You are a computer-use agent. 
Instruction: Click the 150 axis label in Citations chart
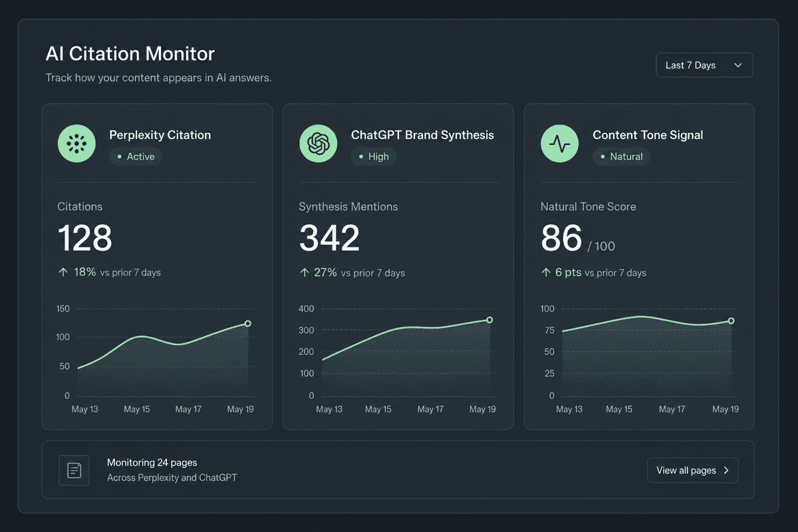pos(63,309)
